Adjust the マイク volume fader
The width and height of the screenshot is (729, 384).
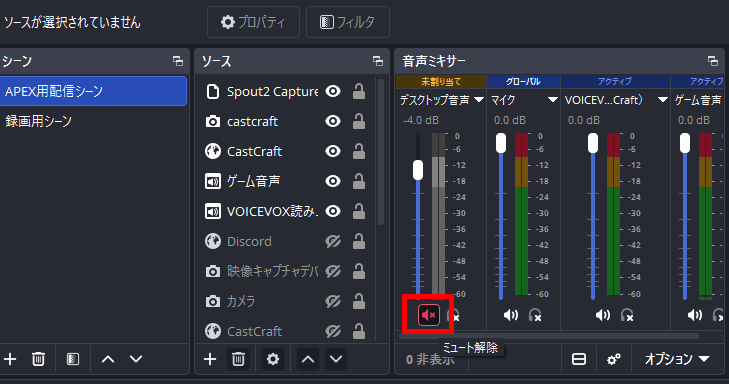point(501,143)
